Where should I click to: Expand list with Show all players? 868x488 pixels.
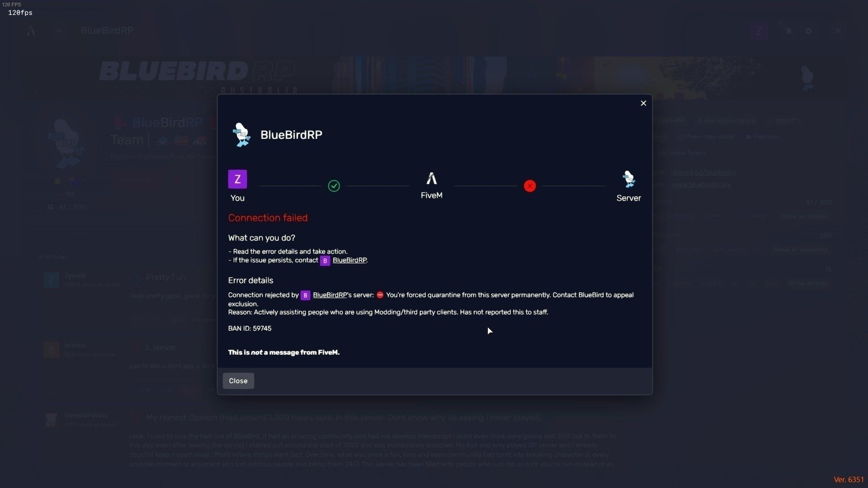click(805, 216)
